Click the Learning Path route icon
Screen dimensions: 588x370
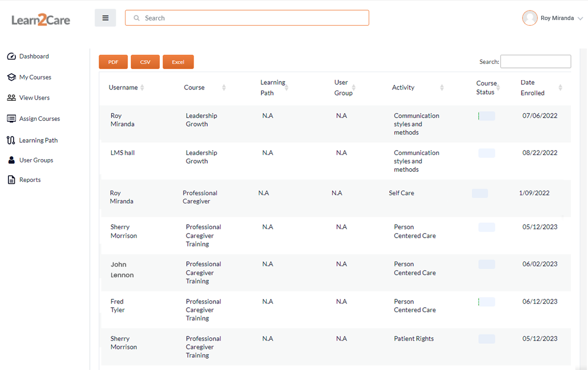point(11,140)
